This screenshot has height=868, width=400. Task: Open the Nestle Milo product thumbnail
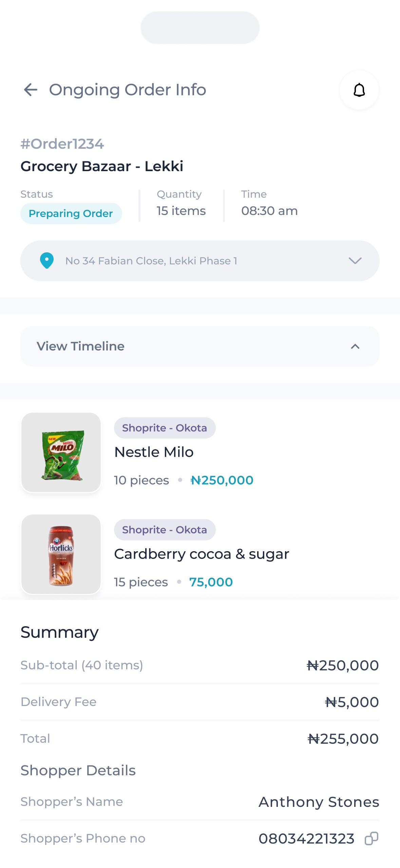tap(61, 452)
